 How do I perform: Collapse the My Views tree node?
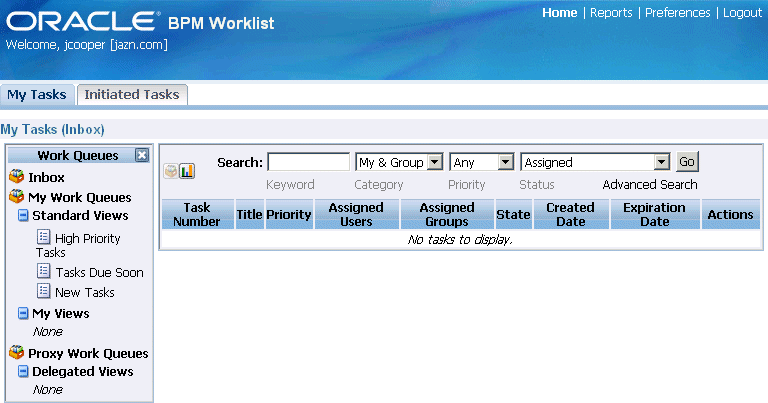click(x=23, y=313)
